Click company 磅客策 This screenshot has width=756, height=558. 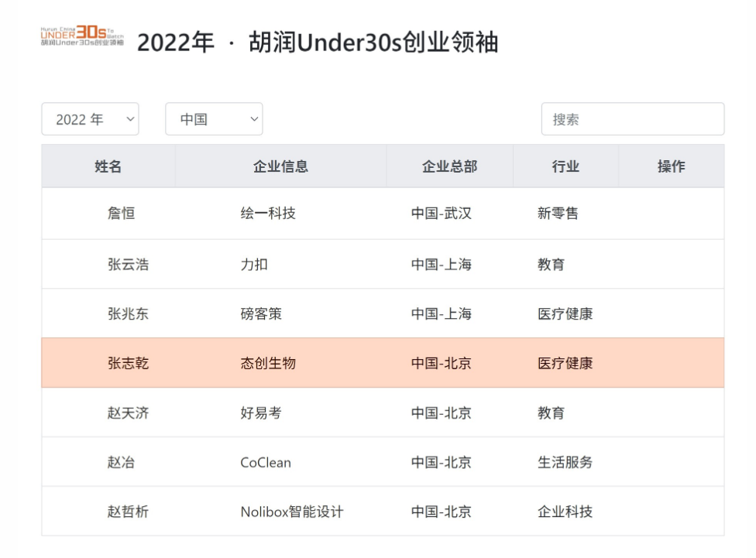coord(261,313)
